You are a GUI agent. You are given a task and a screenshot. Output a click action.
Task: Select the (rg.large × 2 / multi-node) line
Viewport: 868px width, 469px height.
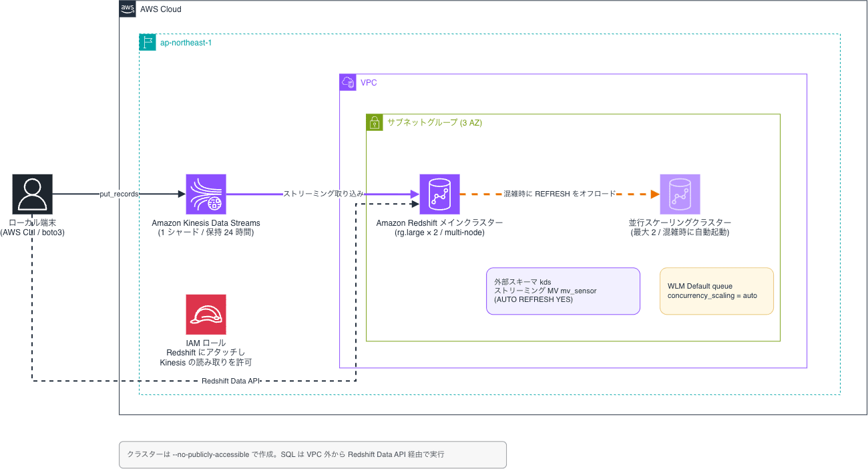coord(439,232)
